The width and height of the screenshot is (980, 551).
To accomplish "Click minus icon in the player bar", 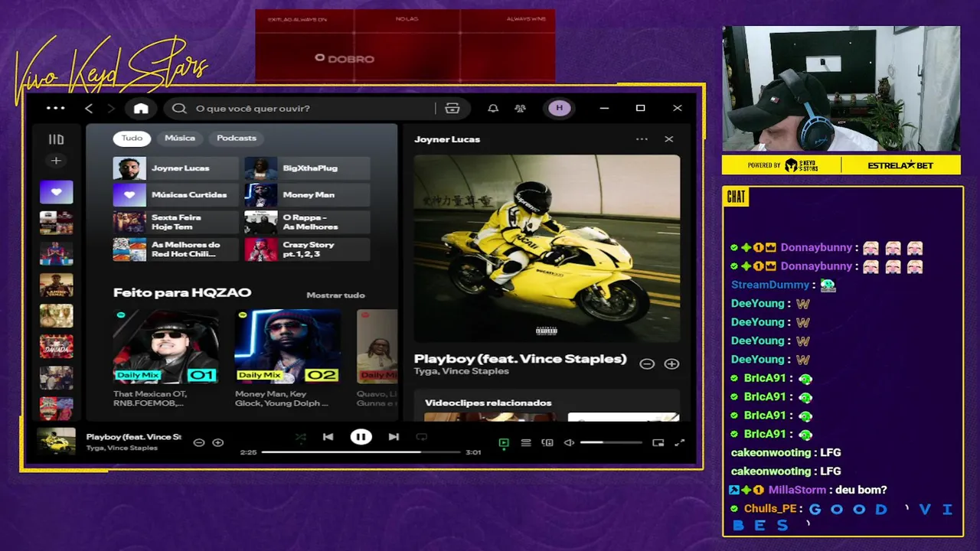I will [199, 442].
